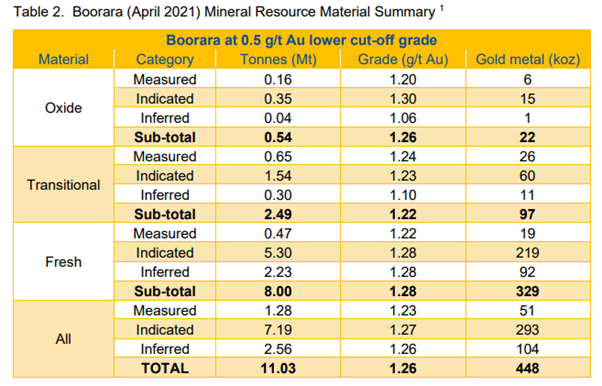Click the Transitional material cell

[x=63, y=185]
